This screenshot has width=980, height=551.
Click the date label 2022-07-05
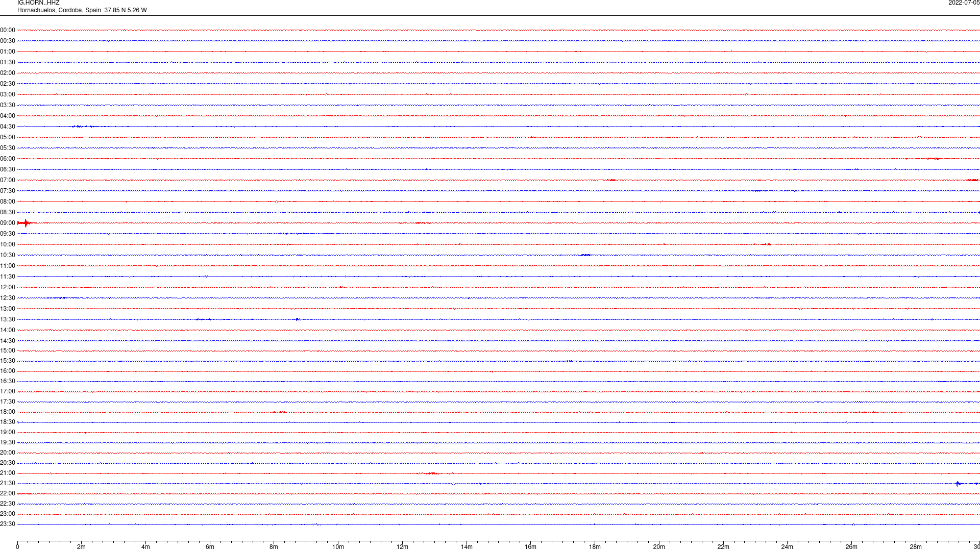tap(964, 3)
